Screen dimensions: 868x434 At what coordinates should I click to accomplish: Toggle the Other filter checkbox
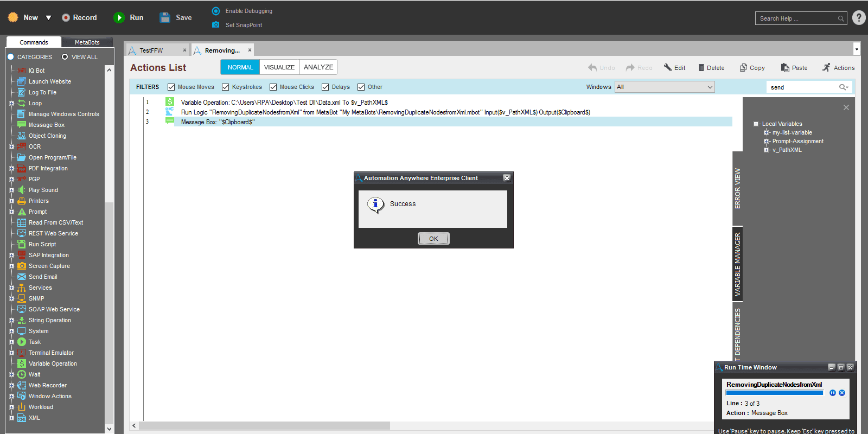click(361, 87)
